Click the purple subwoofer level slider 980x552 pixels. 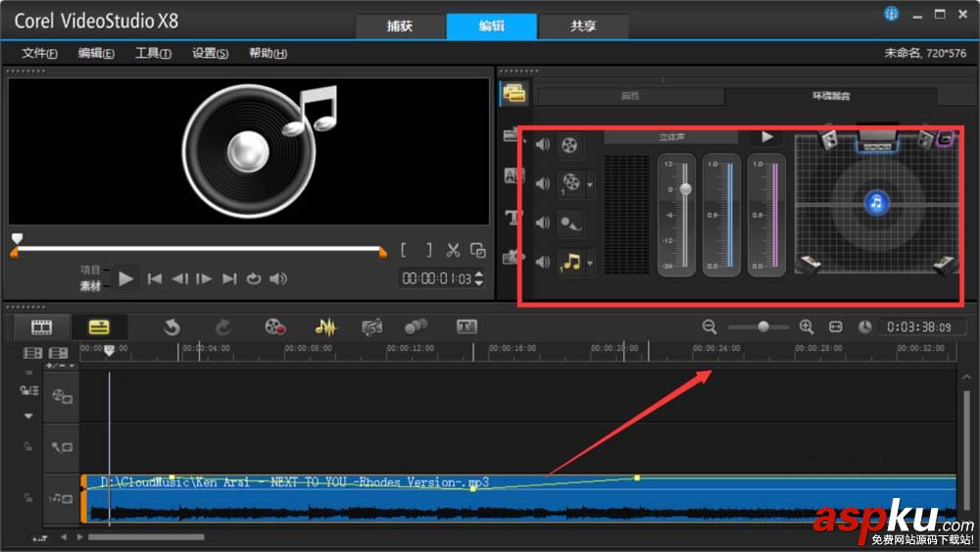pyautogui.click(x=775, y=215)
